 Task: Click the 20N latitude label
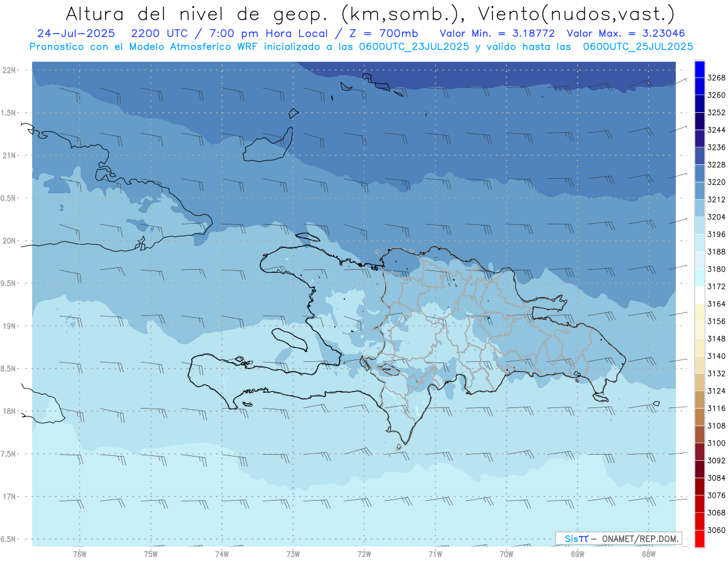[9, 241]
